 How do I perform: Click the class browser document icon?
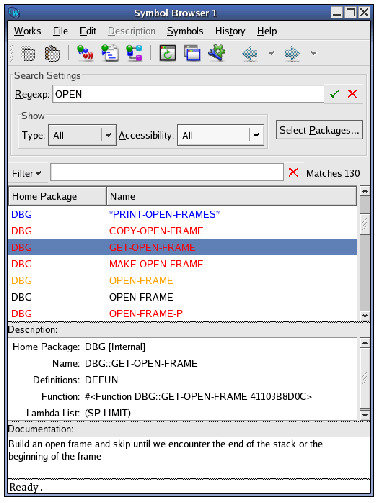110,53
